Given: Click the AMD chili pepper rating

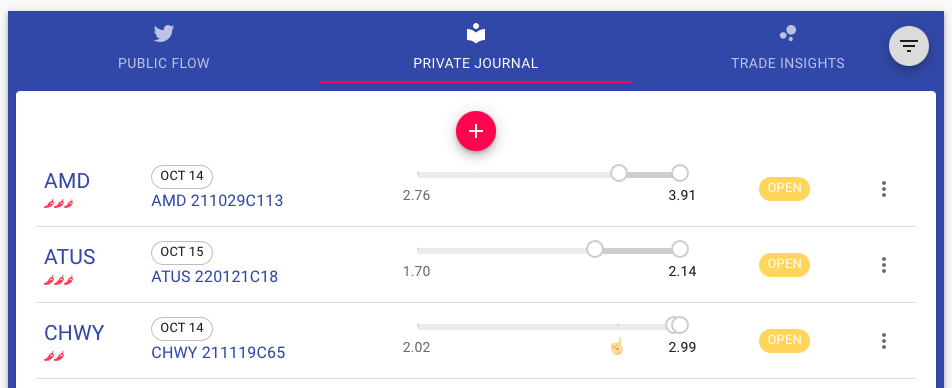Looking at the screenshot, I should point(59,203).
